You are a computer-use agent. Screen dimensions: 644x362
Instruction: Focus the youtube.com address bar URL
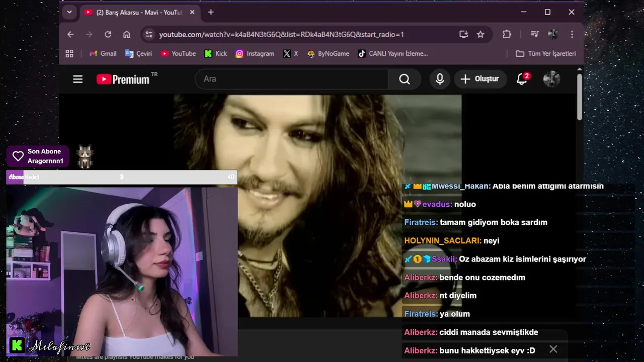281,34
